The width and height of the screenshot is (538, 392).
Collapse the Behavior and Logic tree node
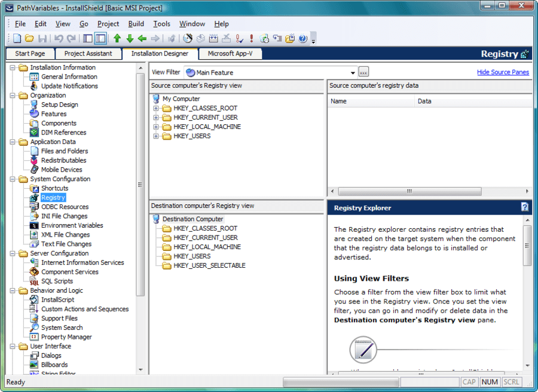click(x=13, y=290)
